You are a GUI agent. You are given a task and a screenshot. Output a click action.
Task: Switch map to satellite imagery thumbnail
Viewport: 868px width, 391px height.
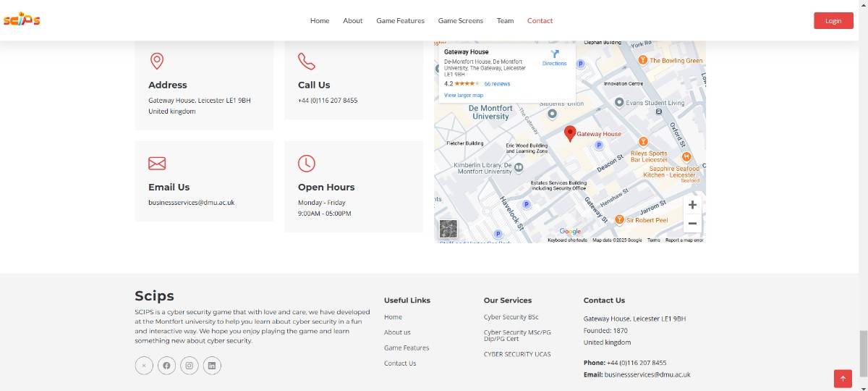click(x=448, y=229)
